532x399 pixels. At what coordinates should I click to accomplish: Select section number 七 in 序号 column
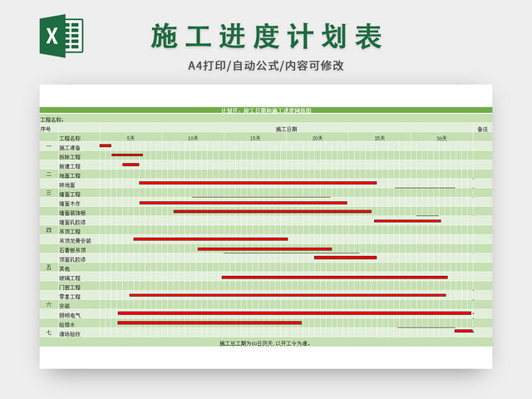[x=49, y=332]
